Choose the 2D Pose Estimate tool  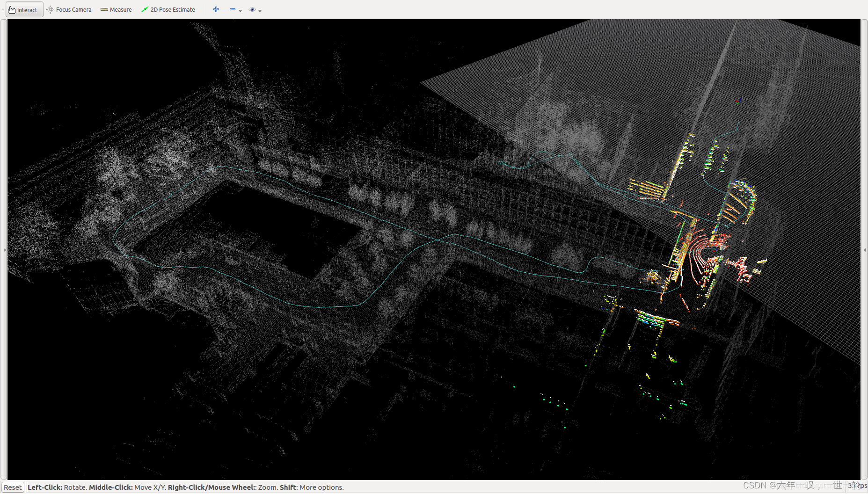(x=168, y=9)
